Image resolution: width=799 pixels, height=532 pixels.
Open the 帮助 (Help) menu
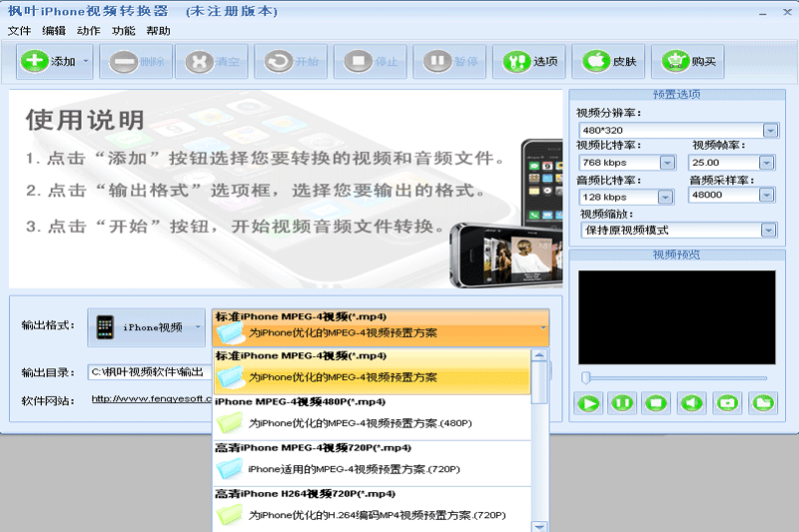coord(158,31)
